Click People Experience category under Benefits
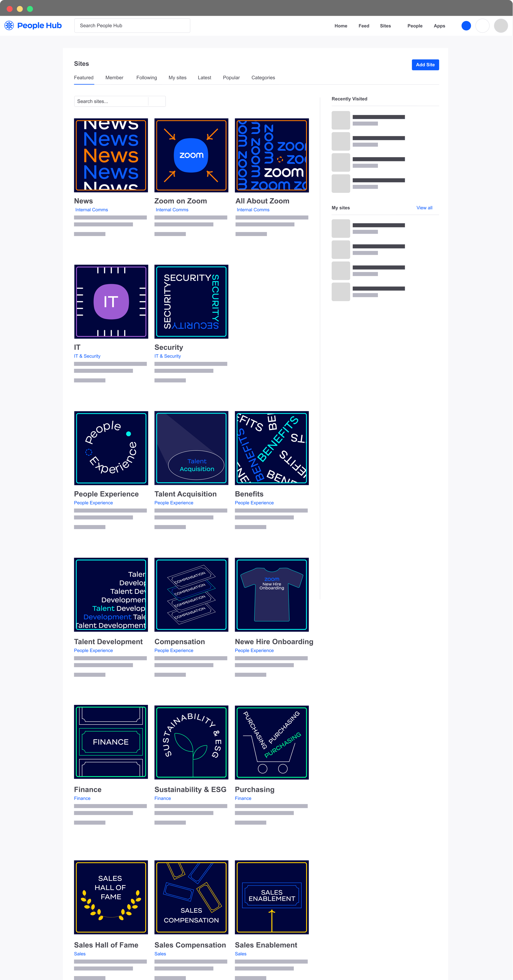513x980 pixels. click(254, 503)
